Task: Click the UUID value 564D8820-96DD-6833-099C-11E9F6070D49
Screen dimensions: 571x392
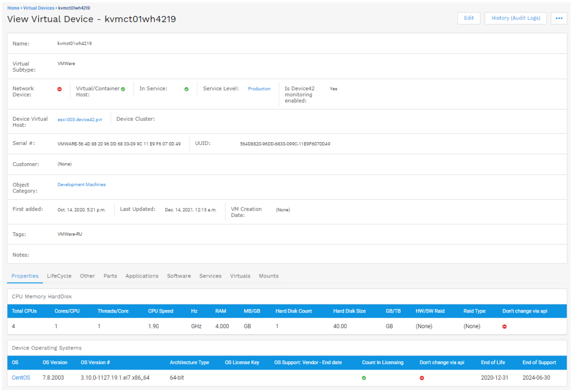Action: [x=285, y=144]
